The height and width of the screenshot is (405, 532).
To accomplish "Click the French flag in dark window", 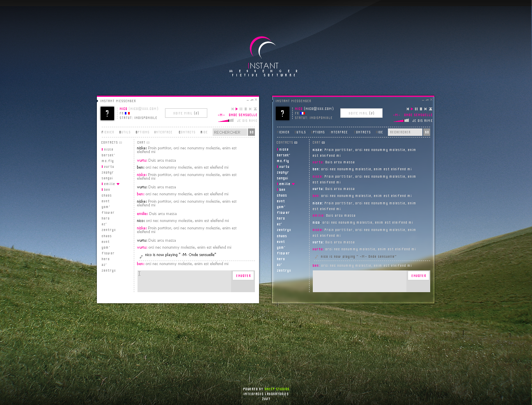I will point(303,113).
